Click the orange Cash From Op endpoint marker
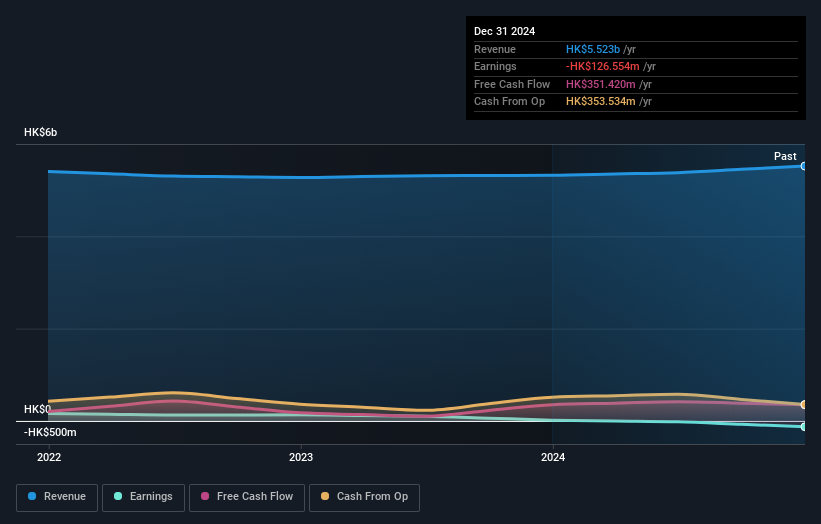 point(803,405)
